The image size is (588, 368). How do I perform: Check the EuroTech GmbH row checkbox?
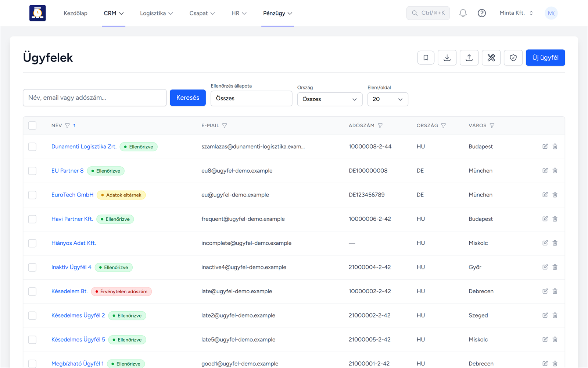[32, 195]
